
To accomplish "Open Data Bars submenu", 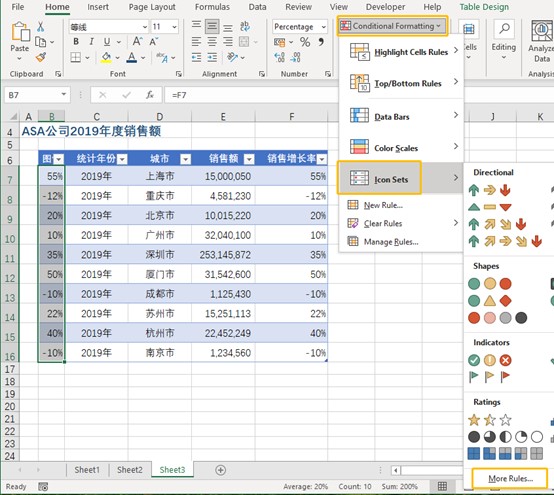I will pyautogui.click(x=401, y=116).
